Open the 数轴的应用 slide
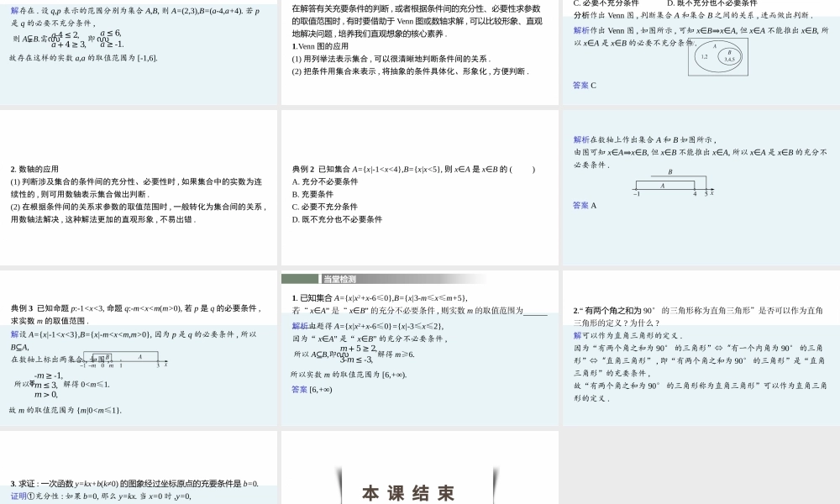 tap(139, 187)
